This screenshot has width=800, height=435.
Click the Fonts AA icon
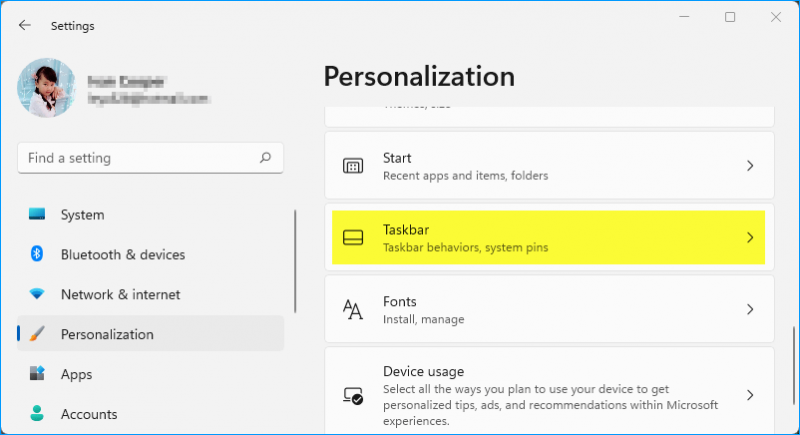(x=353, y=310)
